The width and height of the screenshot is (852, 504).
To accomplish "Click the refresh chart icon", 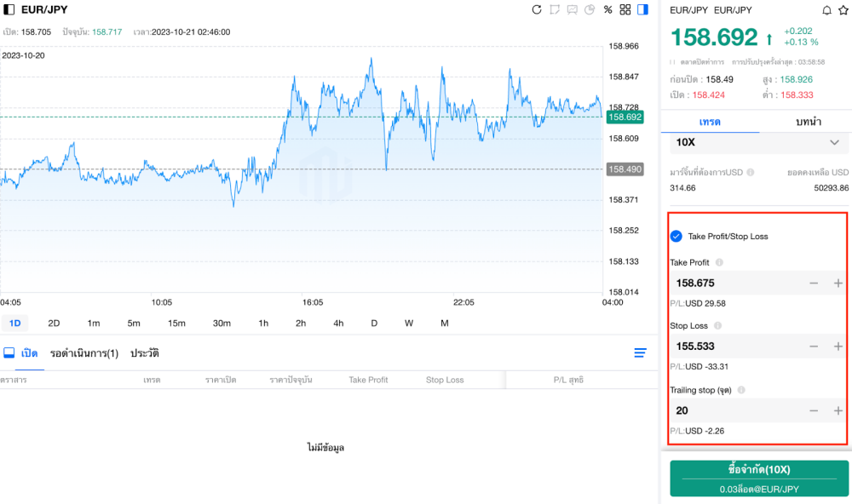I will tap(537, 10).
